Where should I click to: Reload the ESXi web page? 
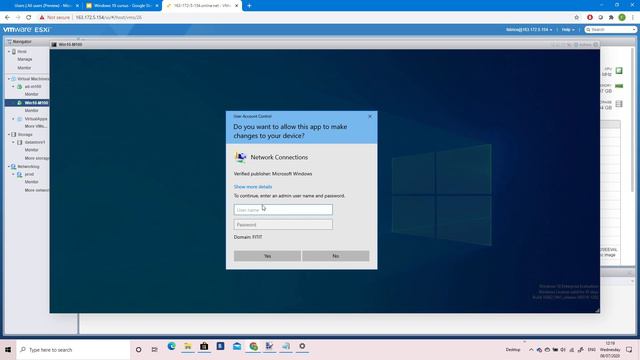tap(29, 18)
